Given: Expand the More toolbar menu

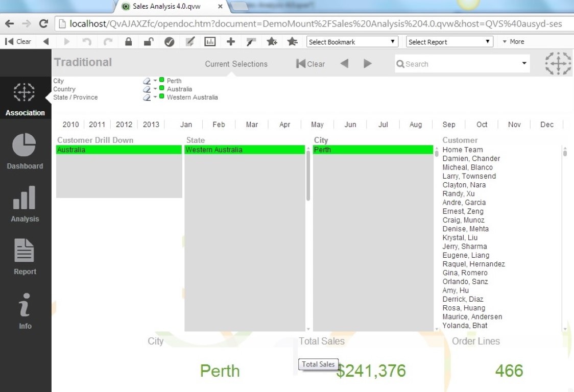Looking at the screenshot, I should [x=513, y=42].
